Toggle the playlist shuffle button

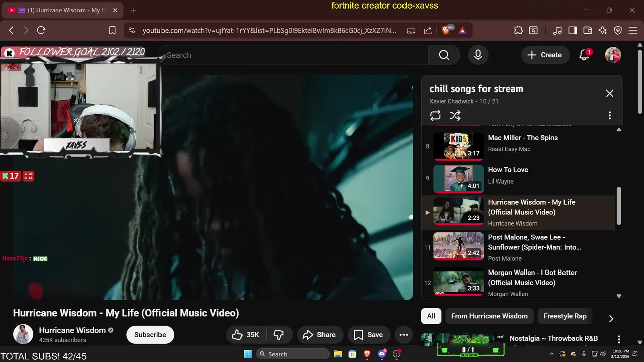pyautogui.click(x=455, y=115)
